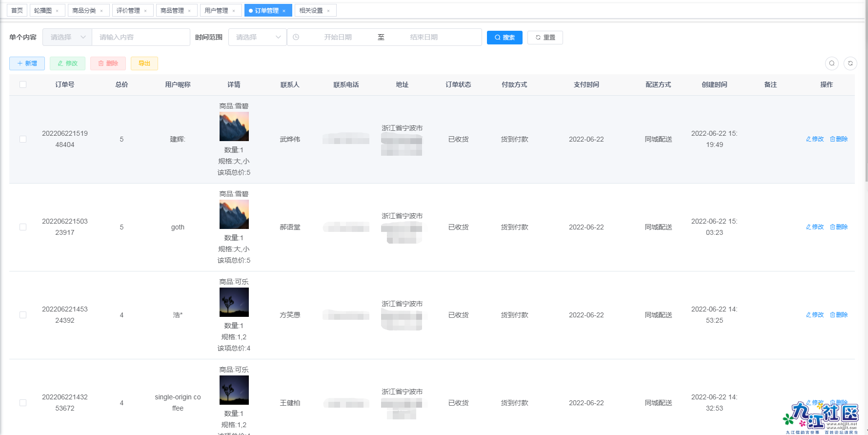Click the clock icon in date range
This screenshot has width=868, height=435.
pyautogui.click(x=296, y=37)
